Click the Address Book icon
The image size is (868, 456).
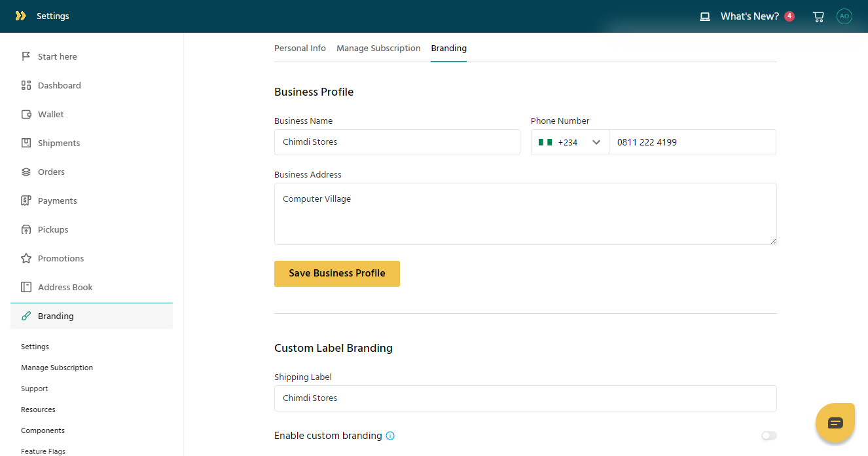point(26,287)
